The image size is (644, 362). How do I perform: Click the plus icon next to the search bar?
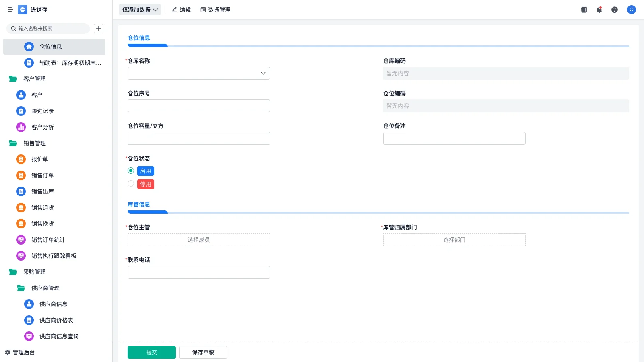[x=99, y=28]
